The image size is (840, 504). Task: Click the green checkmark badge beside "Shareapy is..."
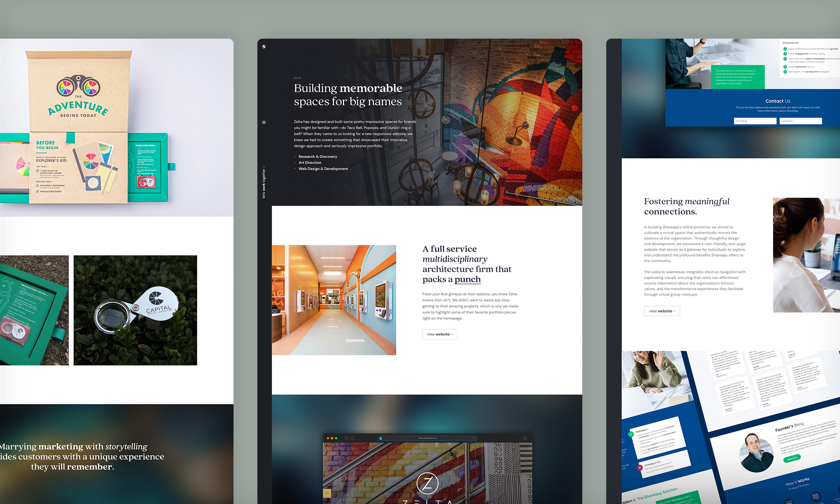point(631,434)
